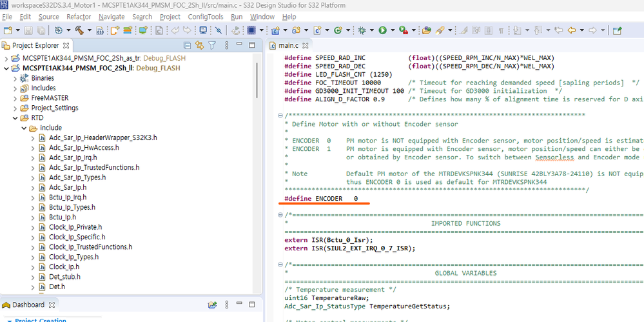This screenshot has width=644, height=322.
Task: Open the File menu
Action: (x=7, y=17)
